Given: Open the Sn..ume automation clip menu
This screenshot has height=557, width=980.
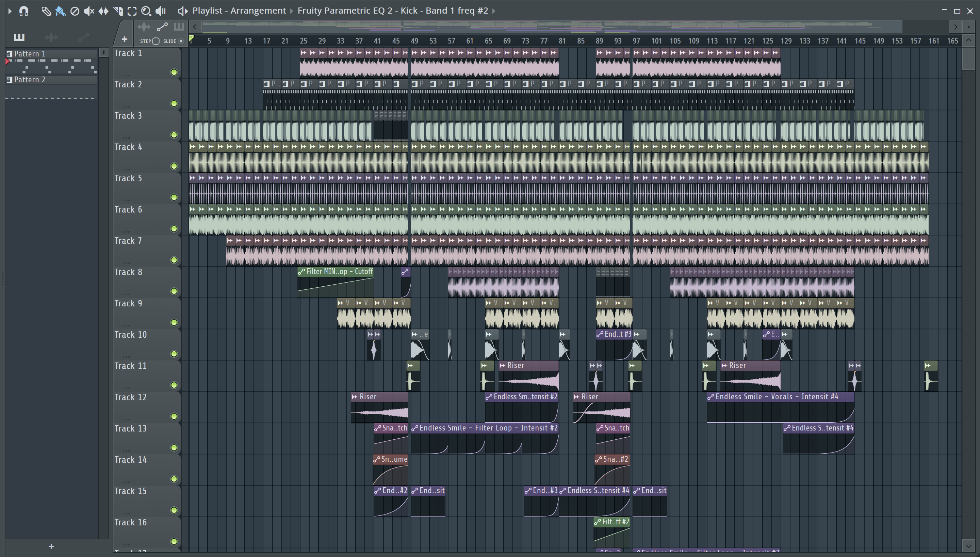Looking at the screenshot, I should tap(377, 459).
